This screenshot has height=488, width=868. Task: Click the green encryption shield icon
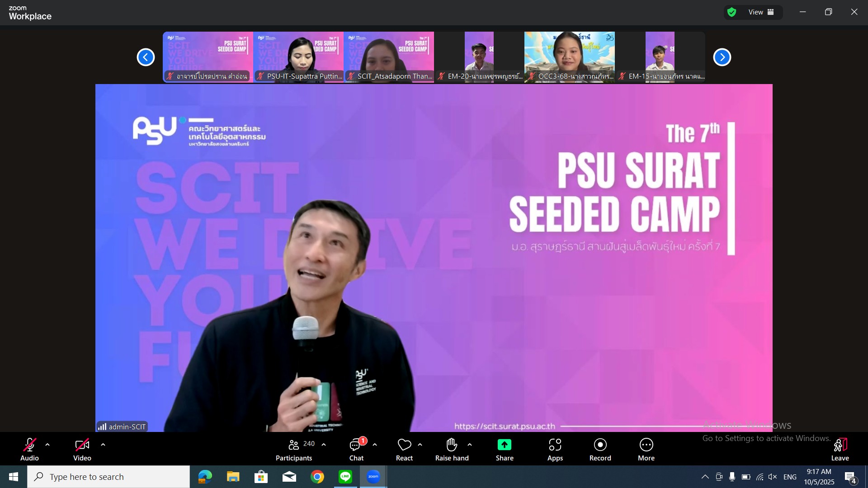(732, 12)
